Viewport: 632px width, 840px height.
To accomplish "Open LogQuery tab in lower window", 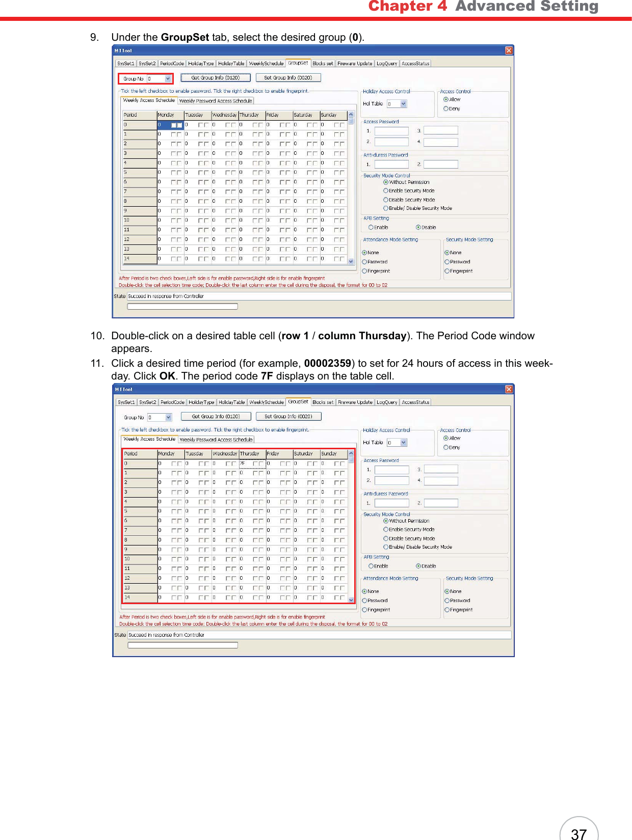I will click(x=387, y=402).
